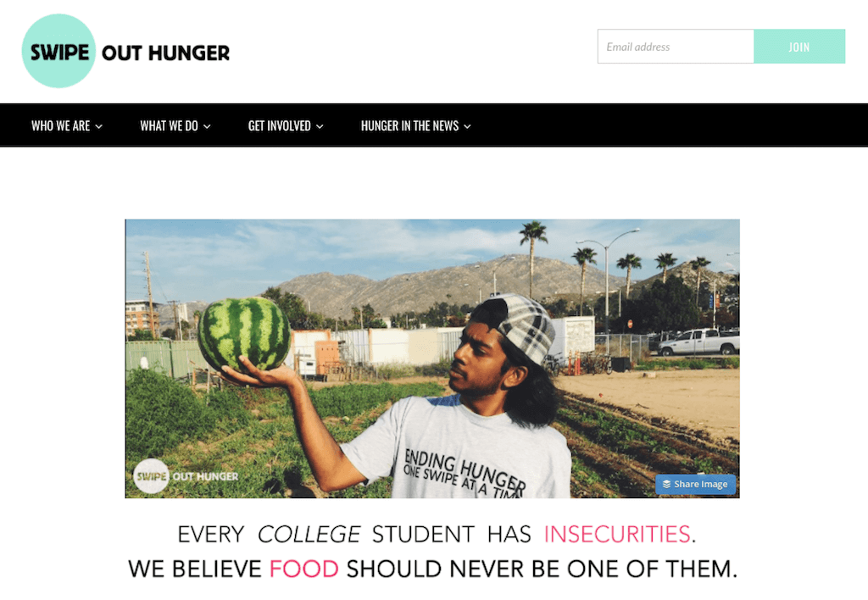This screenshot has height=600, width=868.
Task: Open the Who We Are menu
Action: [66, 126]
